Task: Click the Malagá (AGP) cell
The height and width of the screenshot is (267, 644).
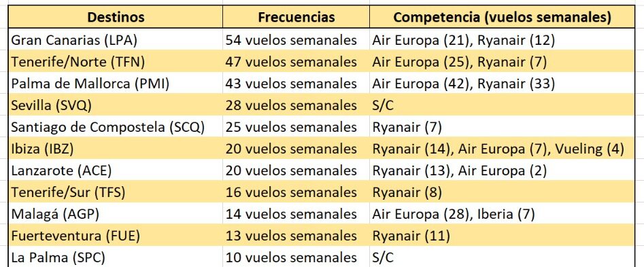Action: (x=116, y=214)
